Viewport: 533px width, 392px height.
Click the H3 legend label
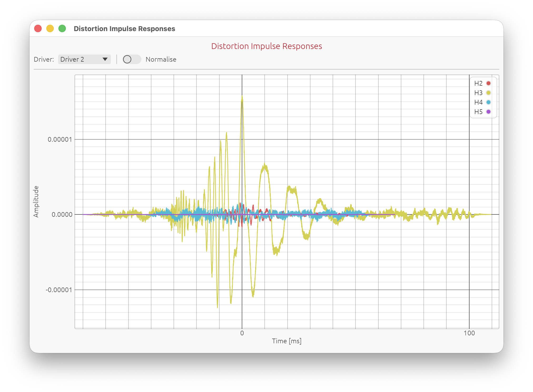coord(478,93)
